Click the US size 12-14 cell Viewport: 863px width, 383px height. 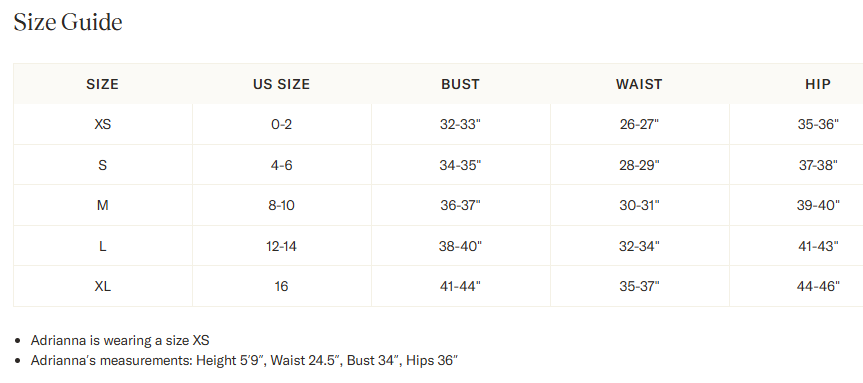pyautogui.click(x=281, y=246)
